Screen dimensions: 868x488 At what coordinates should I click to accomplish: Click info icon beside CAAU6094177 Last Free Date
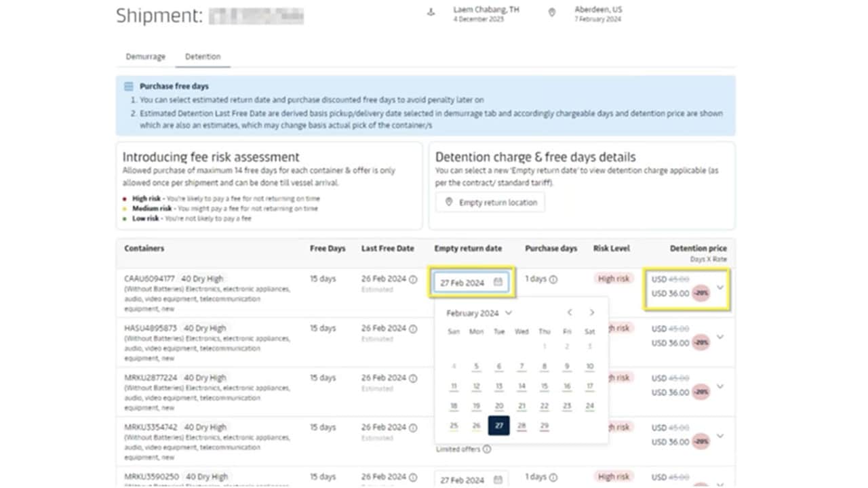[413, 279]
